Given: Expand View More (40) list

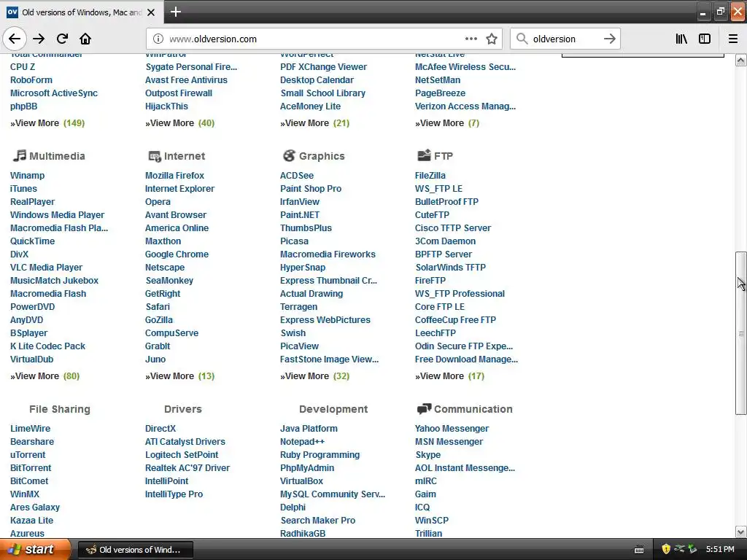Looking at the screenshot, I should coord(179,123).
